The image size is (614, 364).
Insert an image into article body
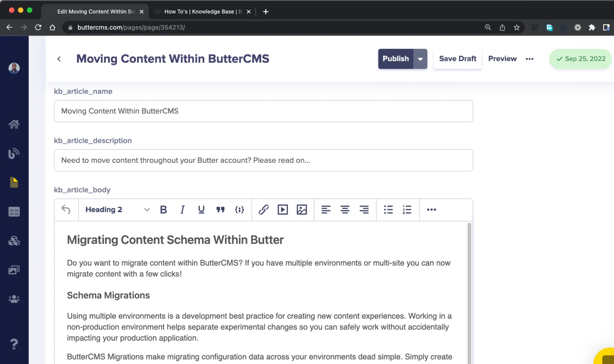(x=302, y=210)
